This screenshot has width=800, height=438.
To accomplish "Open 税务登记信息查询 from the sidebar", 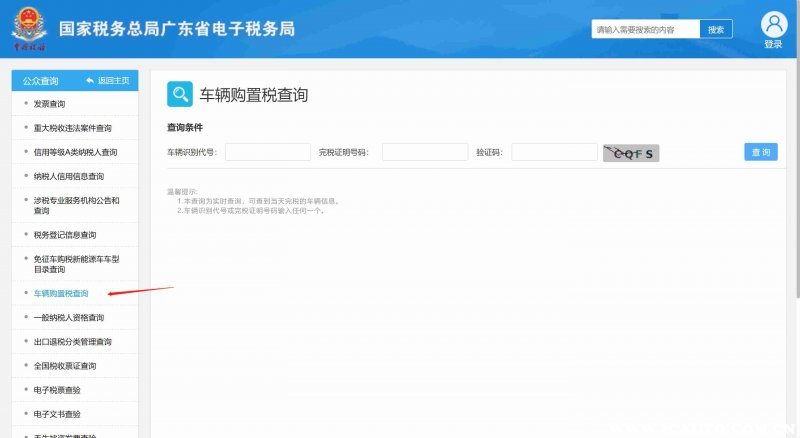I will click(x=65, y=235).
